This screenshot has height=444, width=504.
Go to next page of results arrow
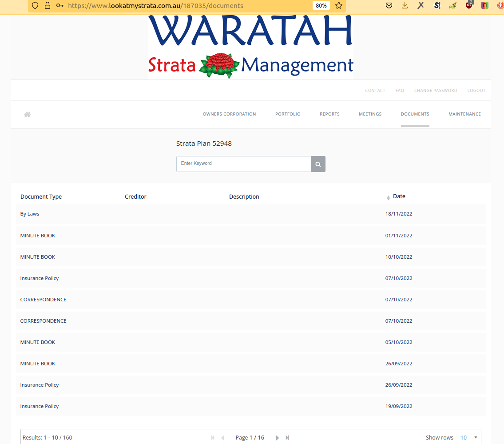coord(278,438)
